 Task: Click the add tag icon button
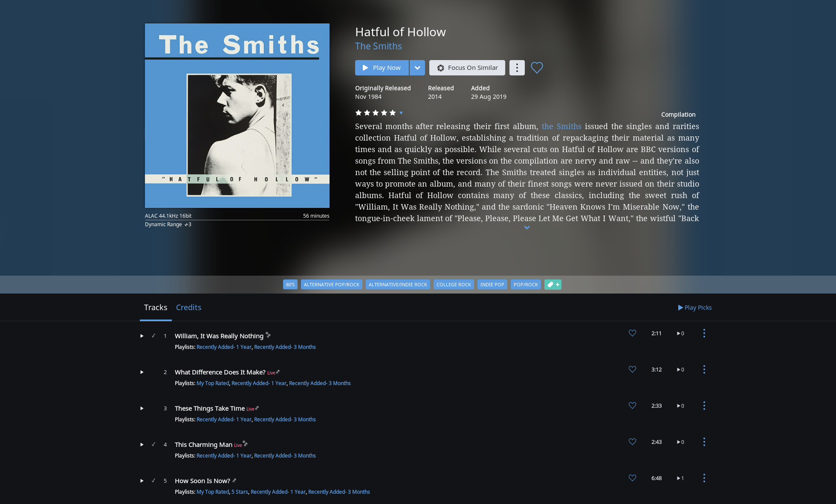553,285
